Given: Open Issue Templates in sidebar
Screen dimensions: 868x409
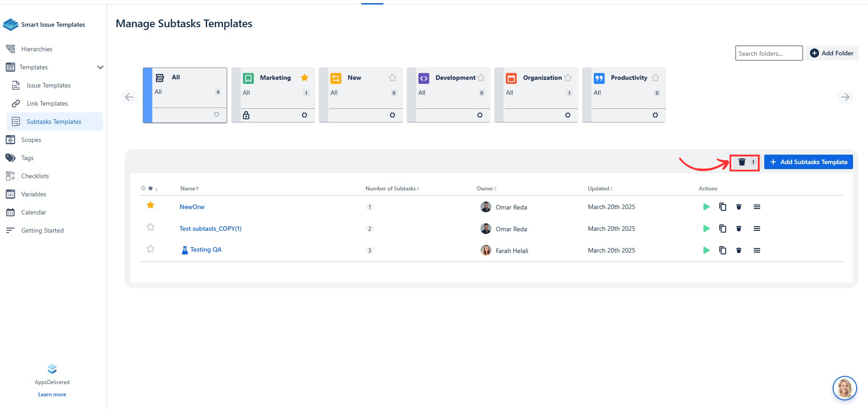Looking at the screenshot, I should 48,85.
